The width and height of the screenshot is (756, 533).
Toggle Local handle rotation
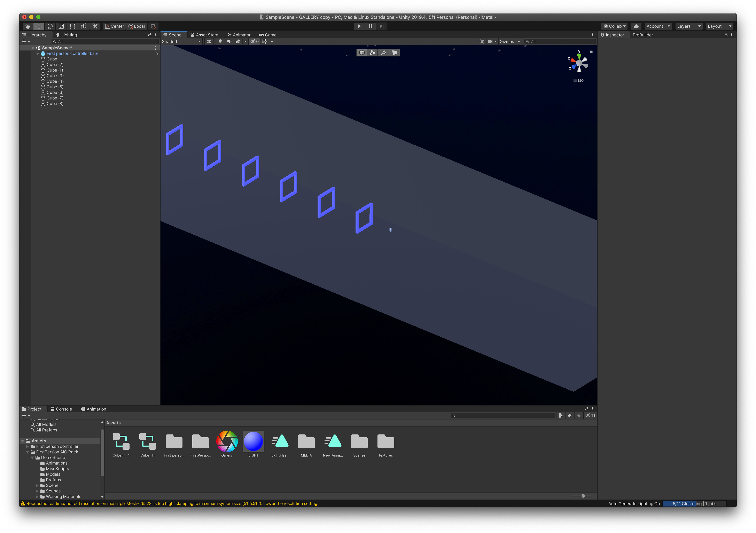tap(137, 26)
